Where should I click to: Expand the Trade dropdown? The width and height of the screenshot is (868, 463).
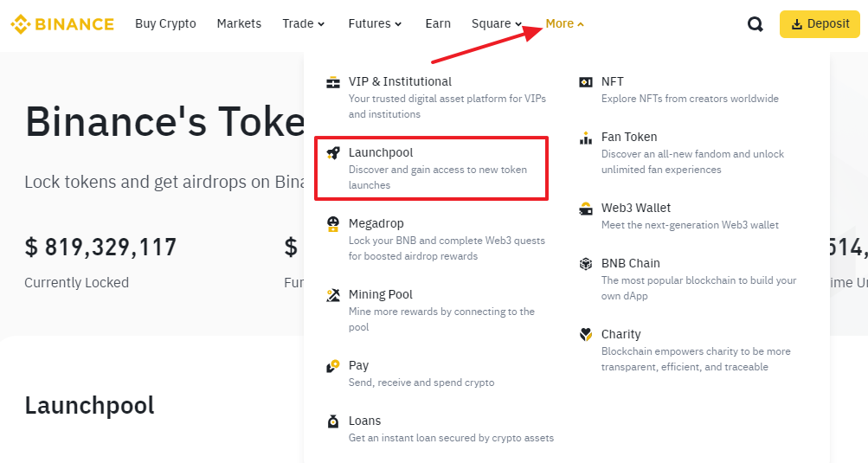[303, 24]
